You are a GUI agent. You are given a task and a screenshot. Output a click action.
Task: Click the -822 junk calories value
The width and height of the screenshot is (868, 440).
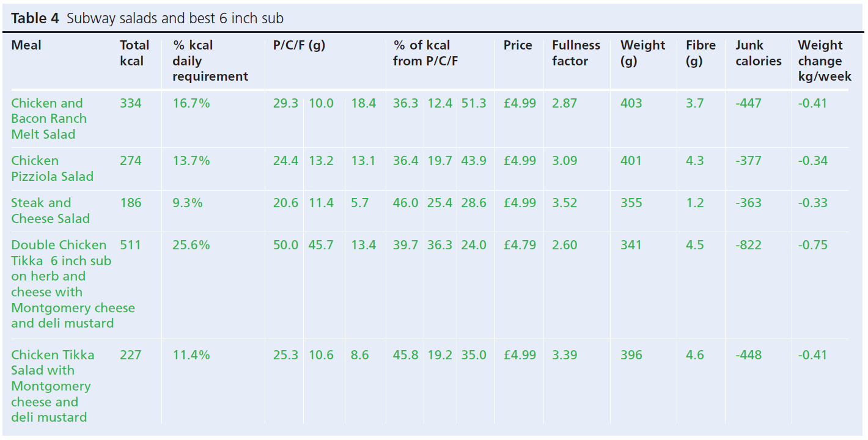[748, 245]
